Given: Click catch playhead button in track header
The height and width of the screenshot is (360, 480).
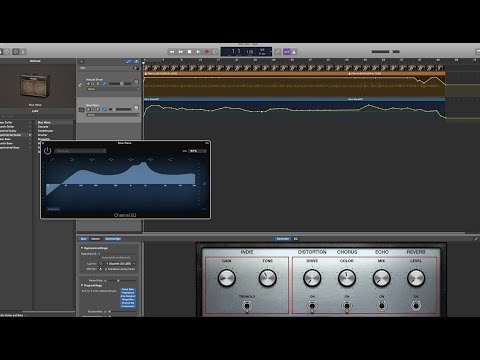Looking at the screenshot, I should click(x=136, y=61).
